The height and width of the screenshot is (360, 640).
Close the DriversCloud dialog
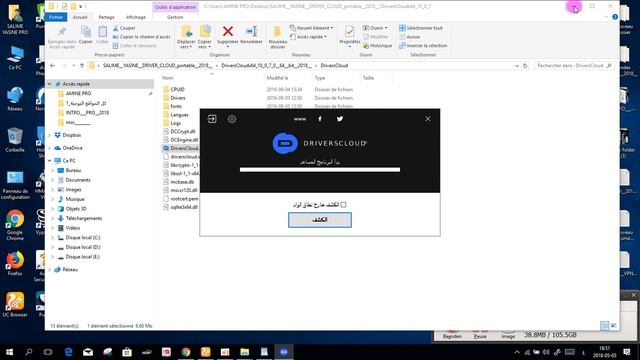pos(428,119)
